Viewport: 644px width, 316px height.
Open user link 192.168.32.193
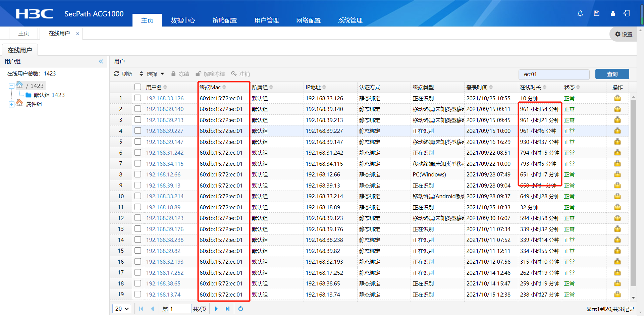pyautogui.click(x=165, y=262)
